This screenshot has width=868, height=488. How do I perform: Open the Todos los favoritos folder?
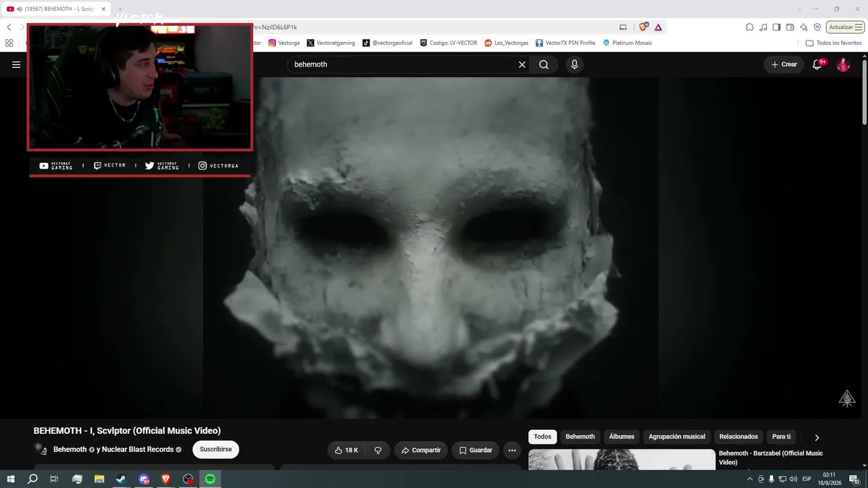[833, 43]
